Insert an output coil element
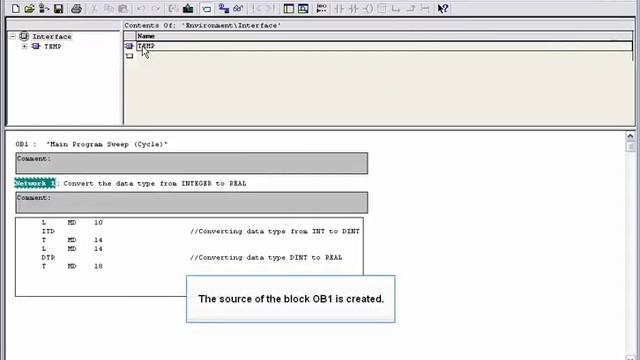This screenshot has height=360, width=640. pos(368,9)
